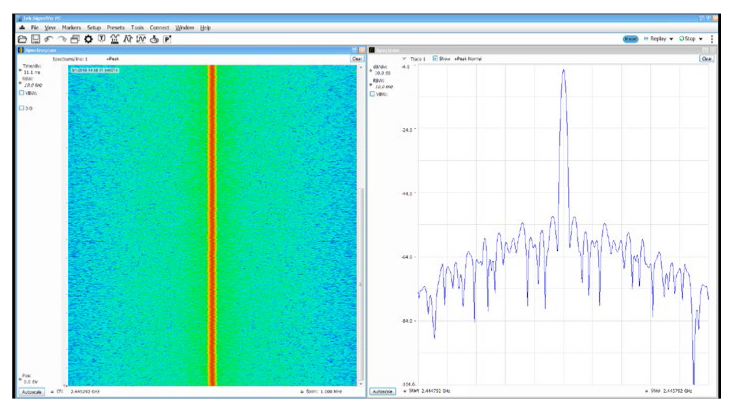Image resolution: width=732 pixels, height=408 pixels.
Task: Click Autoscale button under the spectrogram
Action: click(x=32, y=391)
